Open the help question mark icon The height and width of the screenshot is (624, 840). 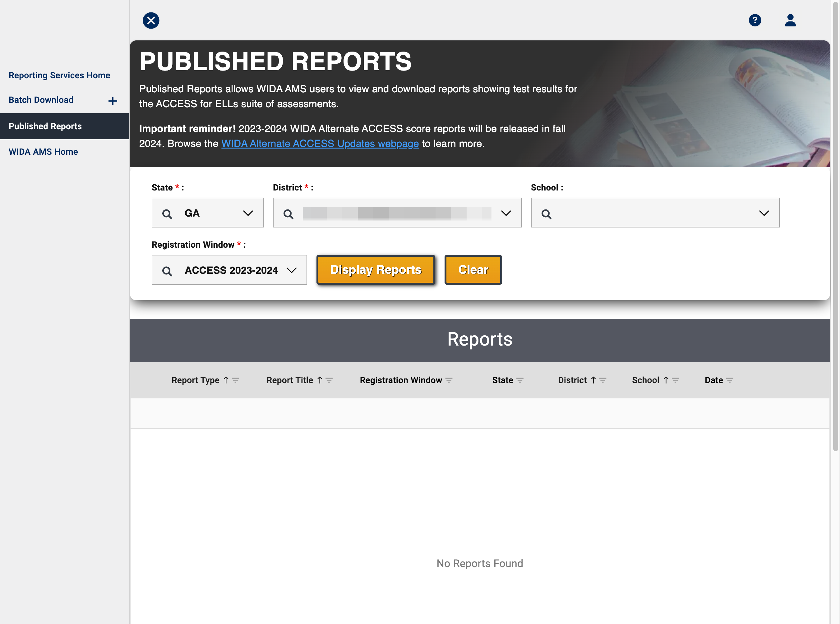(x=755, y=21)
